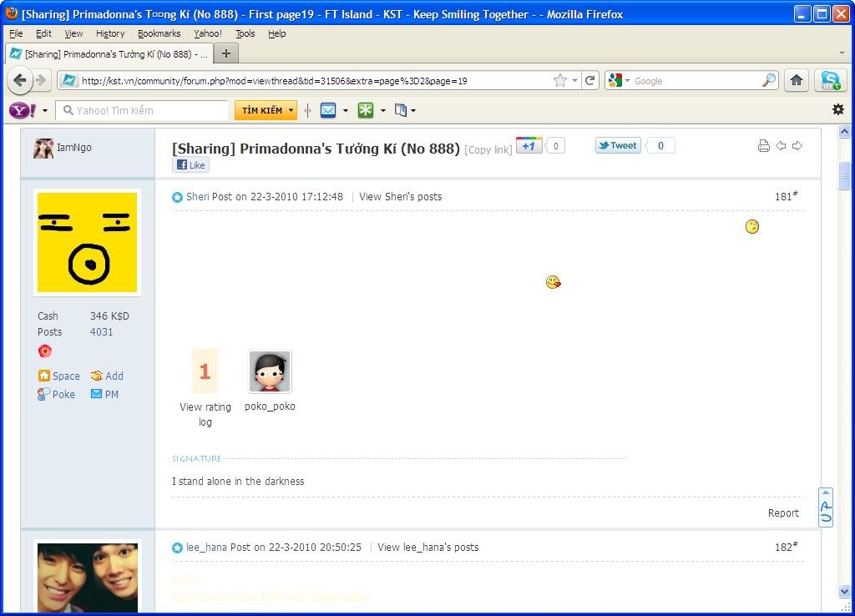Click the Google search magnifier icon
This screenshot has height=616, width=855.
(x=769, y=81)
